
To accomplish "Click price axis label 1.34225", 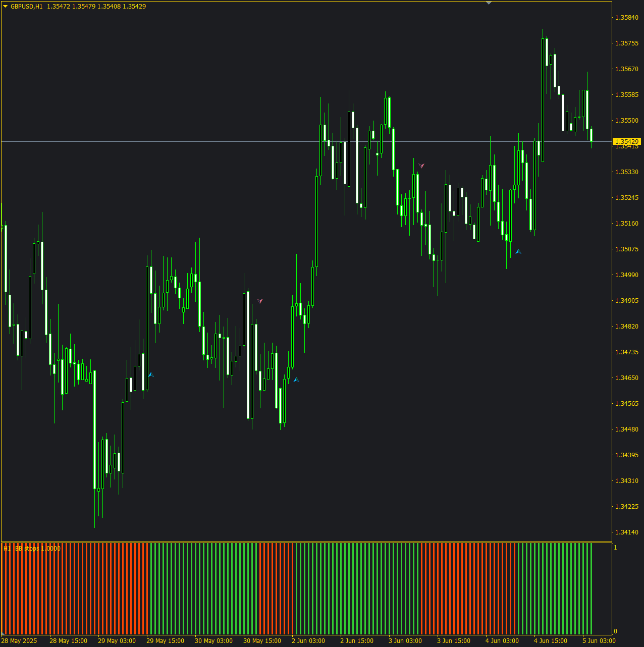I will click(x=626, y=507).
